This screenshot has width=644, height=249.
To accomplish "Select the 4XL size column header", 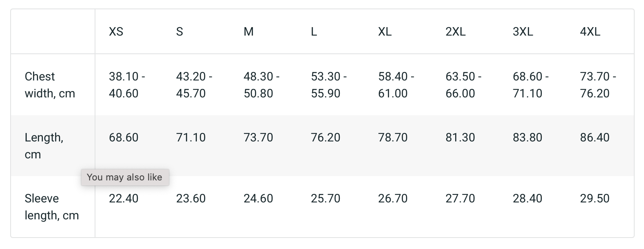I will [590, 32].
